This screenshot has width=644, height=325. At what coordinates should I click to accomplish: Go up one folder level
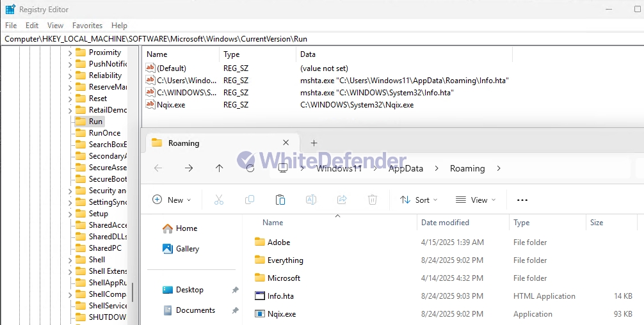pos(220,168)
